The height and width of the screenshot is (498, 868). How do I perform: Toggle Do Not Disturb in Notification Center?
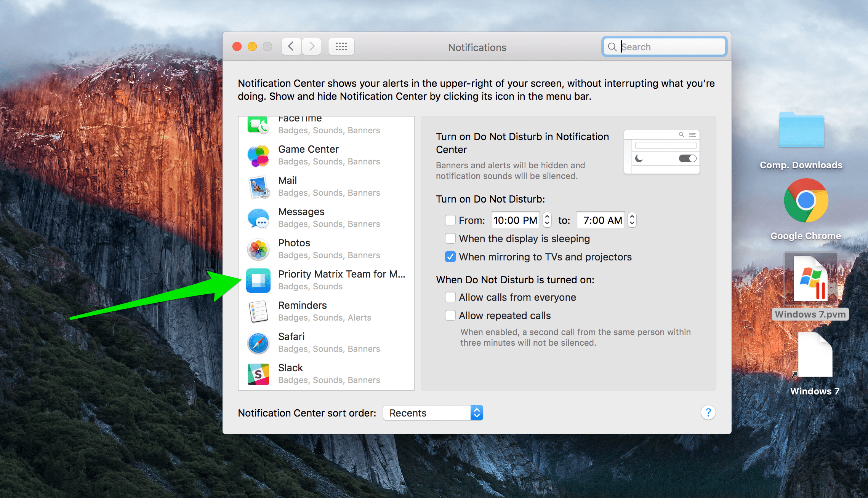coord(689,158)
